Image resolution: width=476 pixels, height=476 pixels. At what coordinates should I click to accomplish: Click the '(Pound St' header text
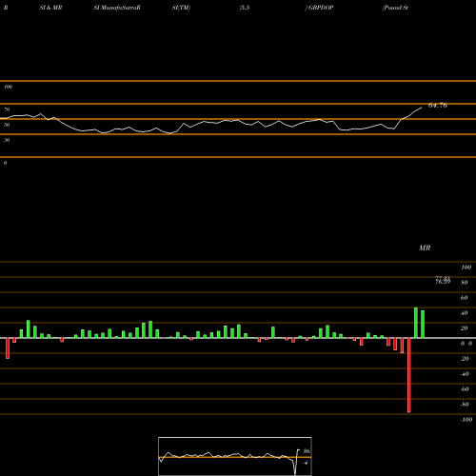[x=395, y=8]
